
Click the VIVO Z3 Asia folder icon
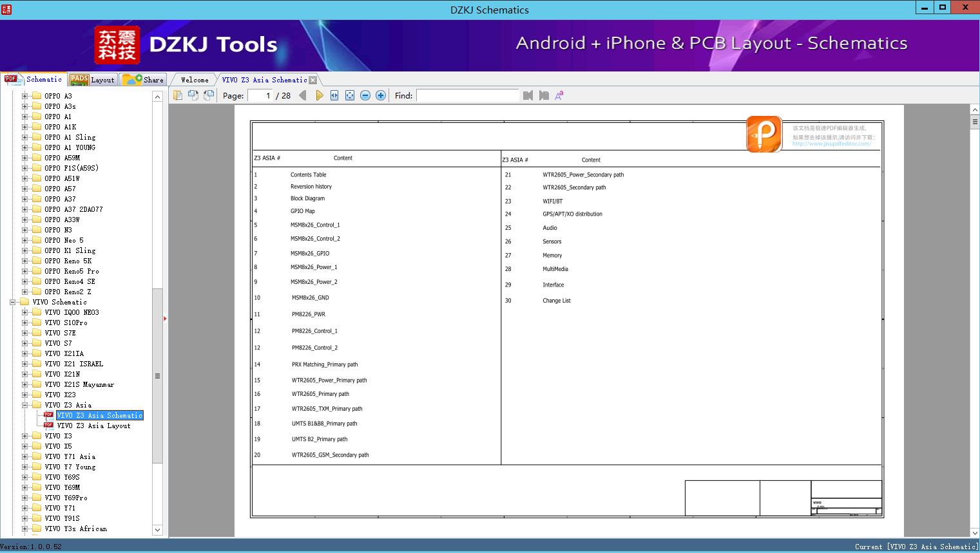(x=37, y=405)
